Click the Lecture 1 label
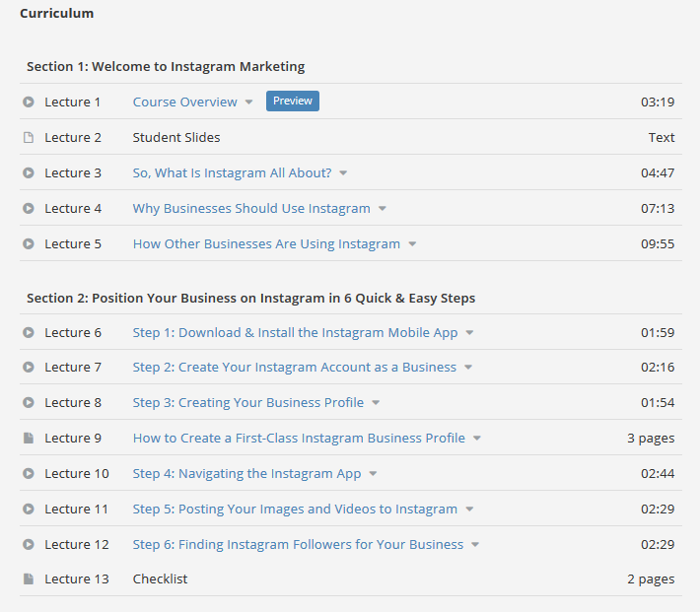The image size is (700, 612). [72, 102]
